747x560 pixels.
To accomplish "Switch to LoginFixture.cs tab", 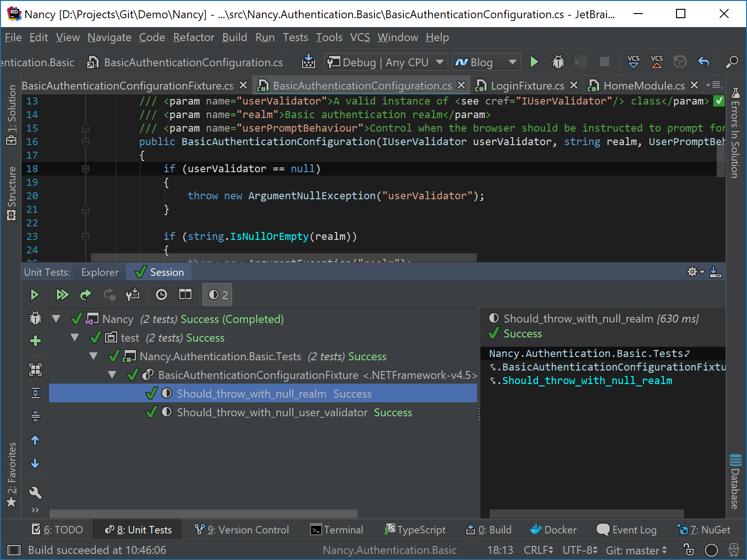I will click(527, 85).
